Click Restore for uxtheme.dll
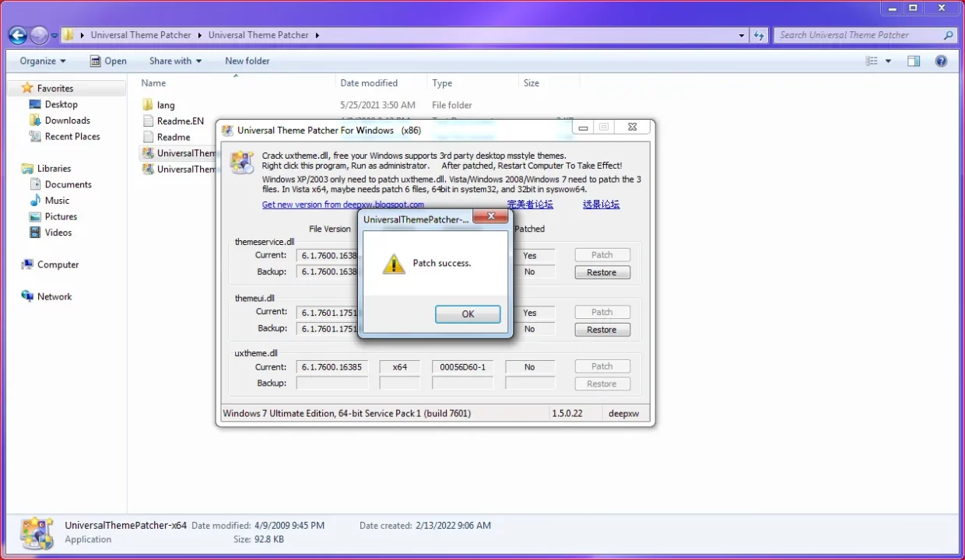Viewport: 965px width, 560px height. coord(602,383)
